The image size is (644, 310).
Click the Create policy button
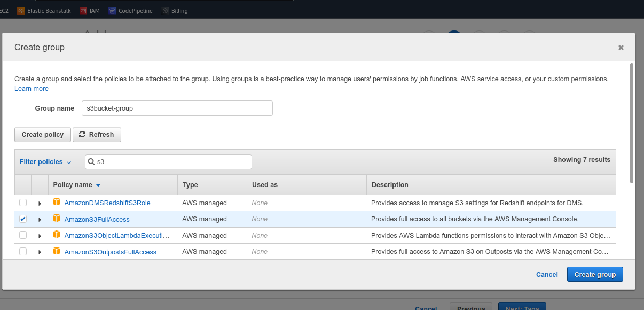[43, 135]
